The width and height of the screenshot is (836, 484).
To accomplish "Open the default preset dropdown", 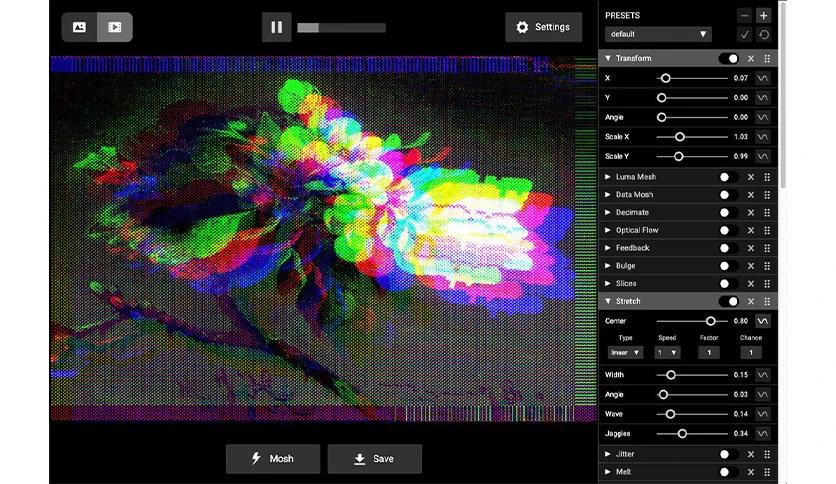I will tap(658, 34).
